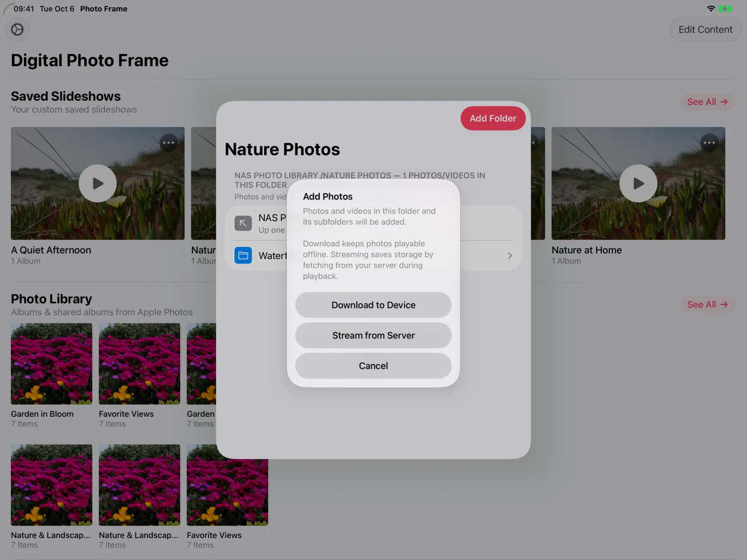Click the Add Folder button
Screen dimensions: 747x560
click(493, 119)
